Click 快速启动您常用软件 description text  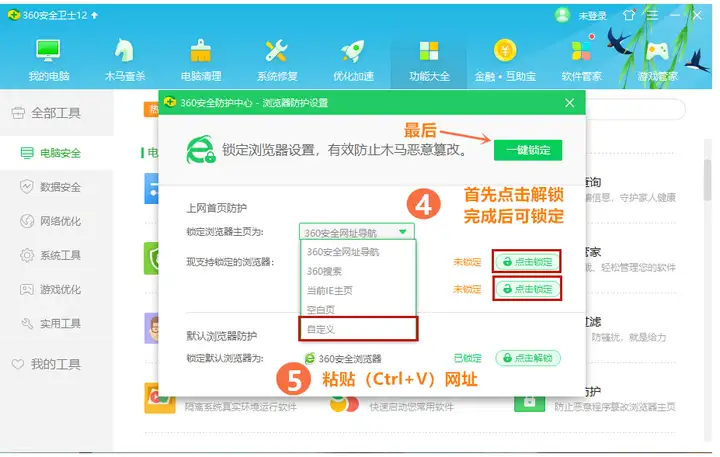click(x=411, y=407)
